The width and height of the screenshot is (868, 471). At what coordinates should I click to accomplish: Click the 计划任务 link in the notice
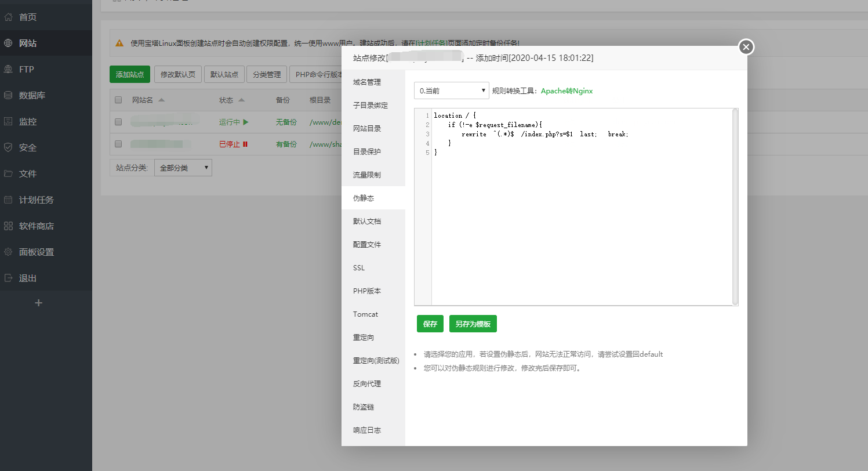[x=431, y=43]
